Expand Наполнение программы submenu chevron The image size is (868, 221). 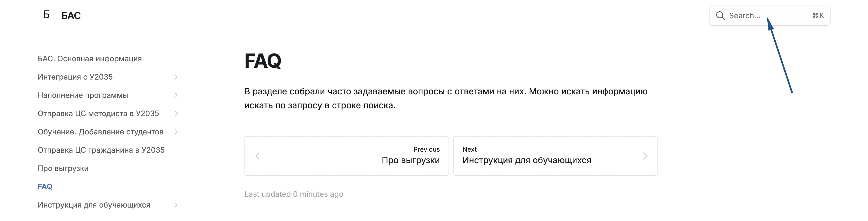[x=176, y=95]
